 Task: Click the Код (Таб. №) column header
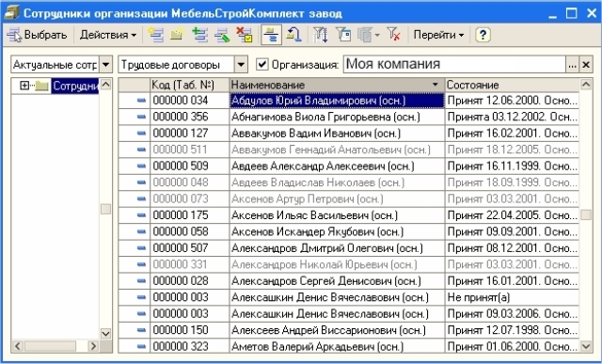[189, 85]
